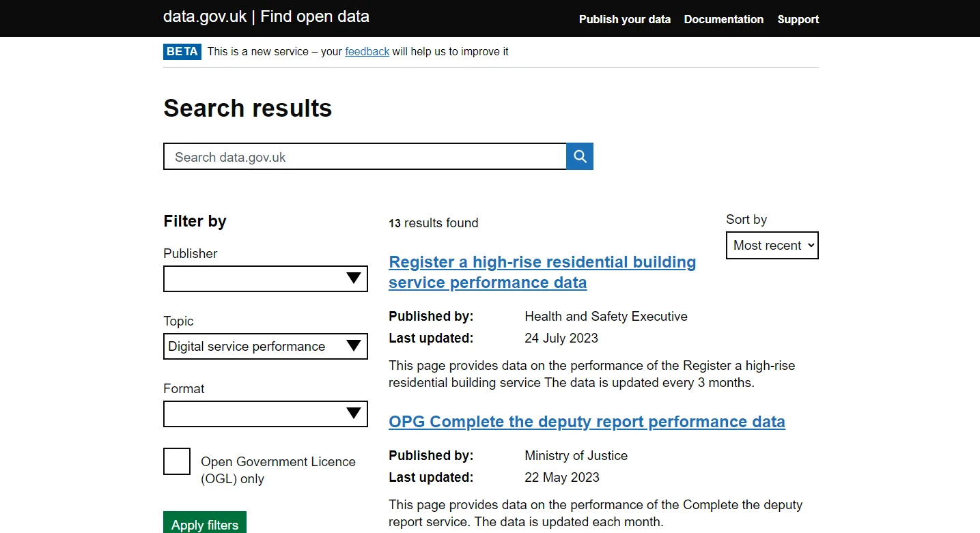Expand the Format filter dropdown
Screen dimensions: 980x533
266,414
